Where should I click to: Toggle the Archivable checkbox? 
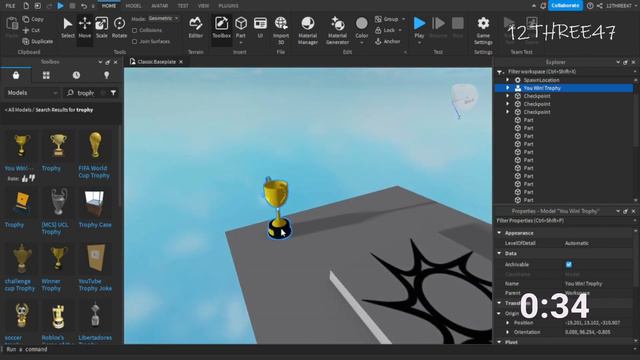569,264
